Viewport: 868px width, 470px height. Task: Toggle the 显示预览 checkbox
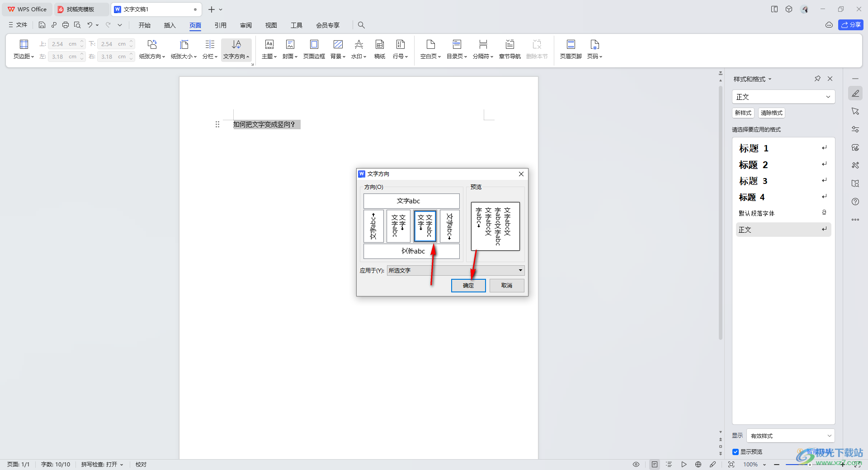coord(736,452)
